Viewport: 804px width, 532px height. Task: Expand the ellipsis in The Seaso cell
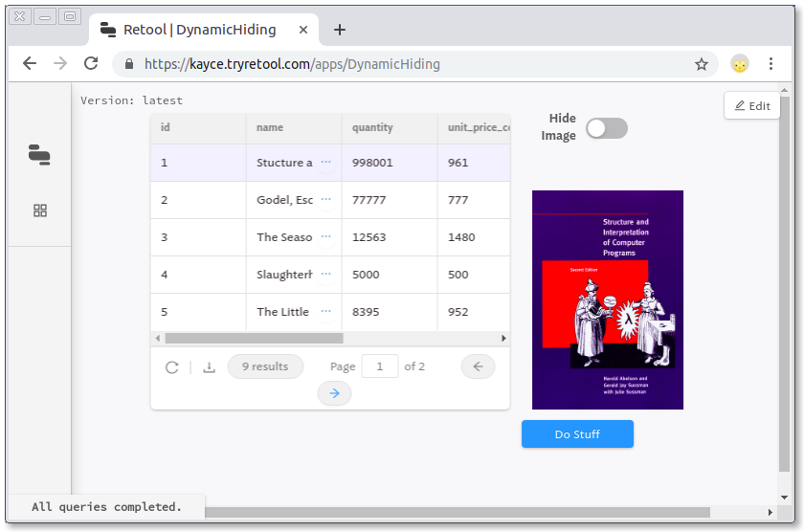[325, 237]
